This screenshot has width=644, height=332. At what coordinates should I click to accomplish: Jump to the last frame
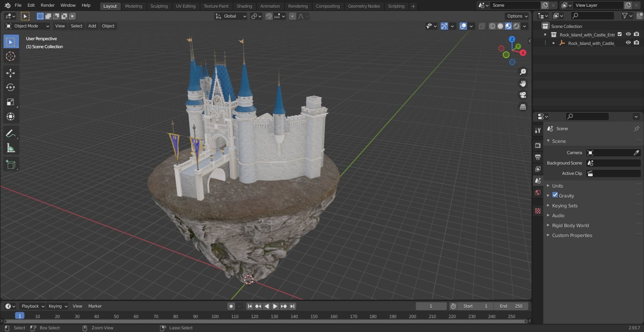point(292,306)
